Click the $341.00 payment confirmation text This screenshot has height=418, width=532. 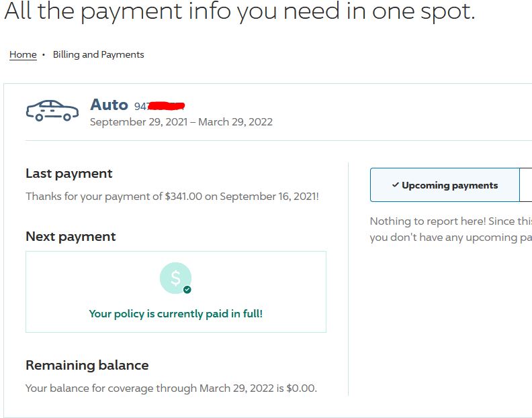(173, 197)
